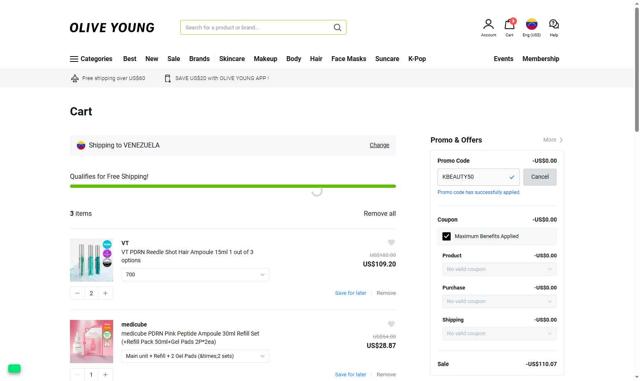
Task: Decrease medicube Refill Set quantity
Action: (77, 374)
